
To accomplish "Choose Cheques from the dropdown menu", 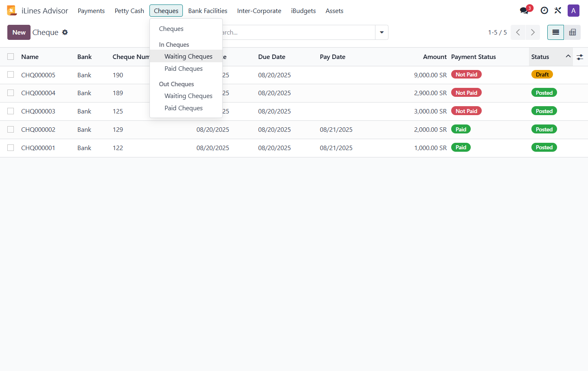I will coord(186,29).
